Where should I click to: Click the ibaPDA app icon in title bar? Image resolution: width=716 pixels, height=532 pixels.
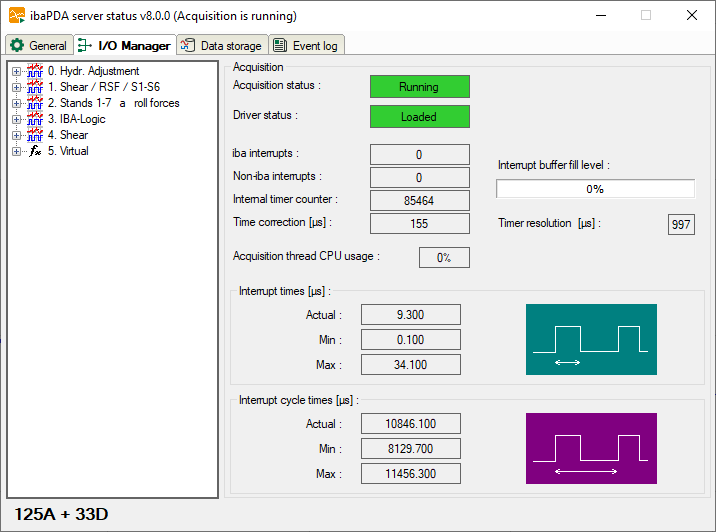[x=16, y=16]
